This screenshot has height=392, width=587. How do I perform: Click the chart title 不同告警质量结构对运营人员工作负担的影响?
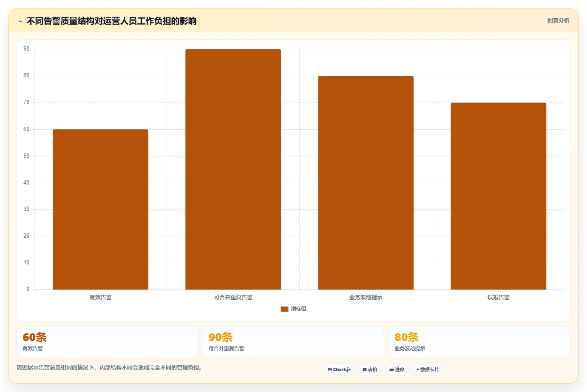[x=111, y=21]
